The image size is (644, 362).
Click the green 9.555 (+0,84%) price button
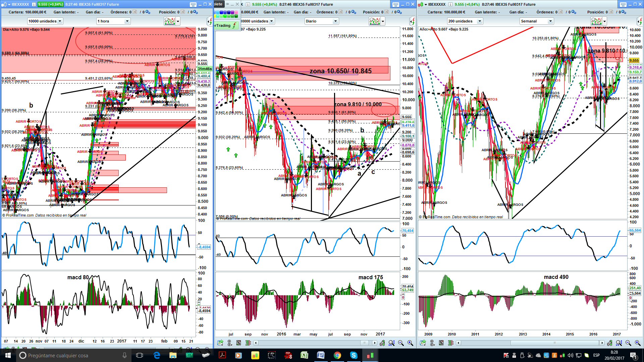point(50,4)
